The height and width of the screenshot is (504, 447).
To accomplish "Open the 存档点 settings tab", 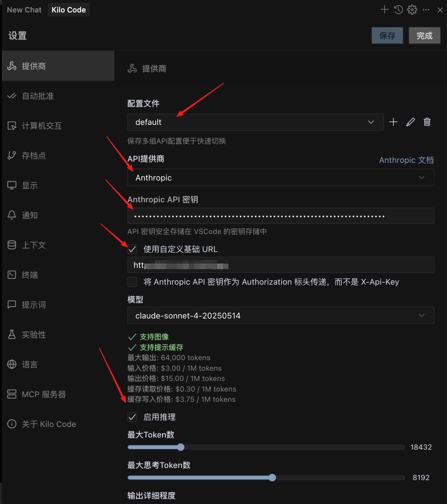I will (58, 156).
